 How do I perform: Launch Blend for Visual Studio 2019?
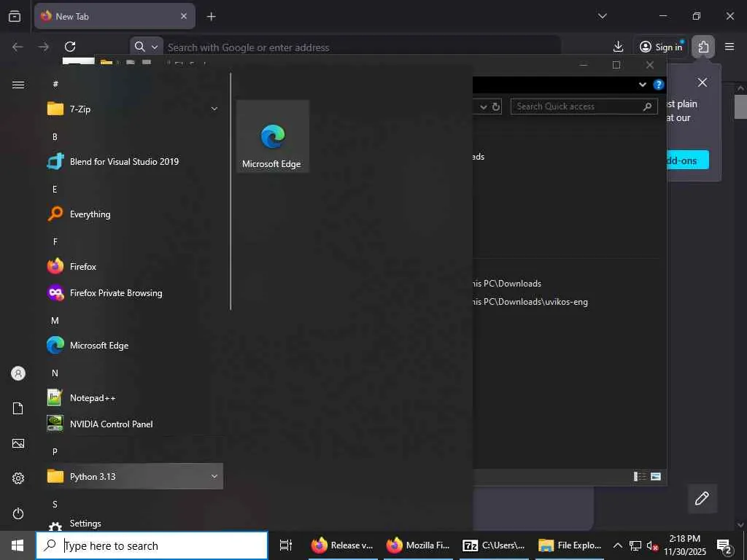(133, 161)
